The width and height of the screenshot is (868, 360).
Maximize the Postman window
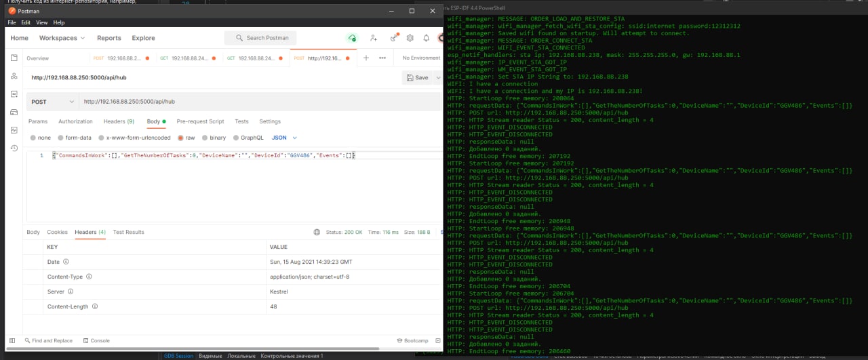(x=412, y=11)
